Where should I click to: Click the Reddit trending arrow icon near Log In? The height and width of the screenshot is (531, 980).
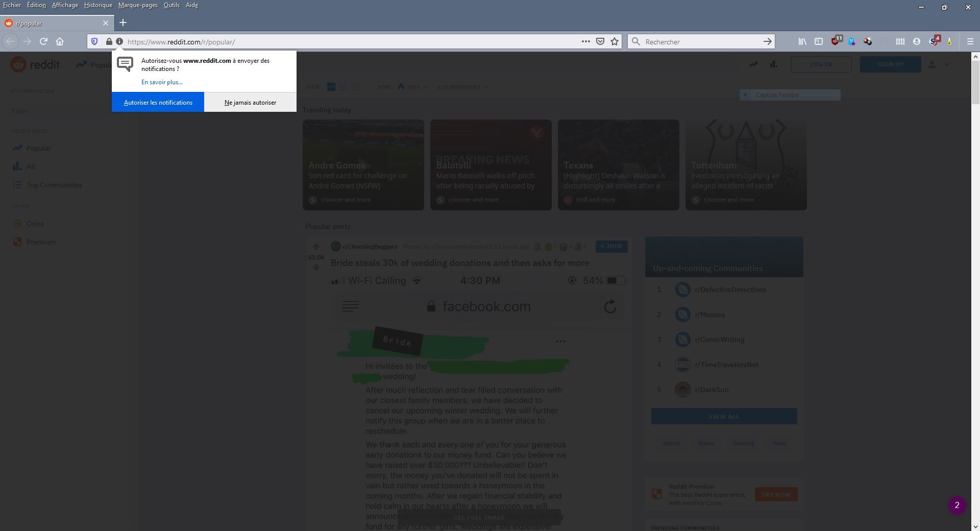point(753,64)
